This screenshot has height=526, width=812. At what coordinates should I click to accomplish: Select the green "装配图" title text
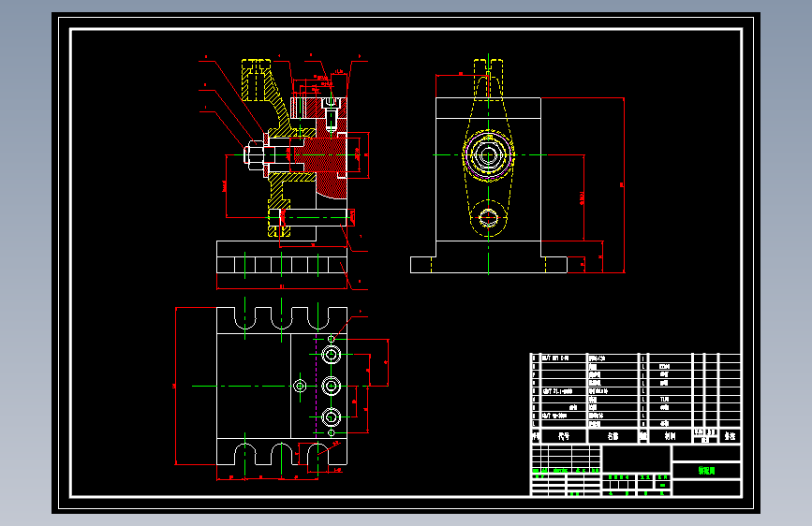pyautogui.click(x=706, y=471)
